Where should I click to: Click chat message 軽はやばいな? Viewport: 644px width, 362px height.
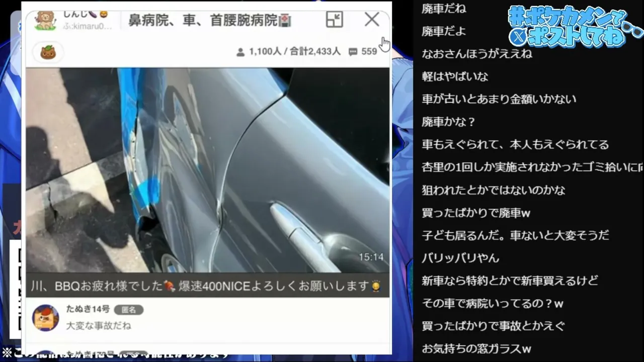(455, 76)
